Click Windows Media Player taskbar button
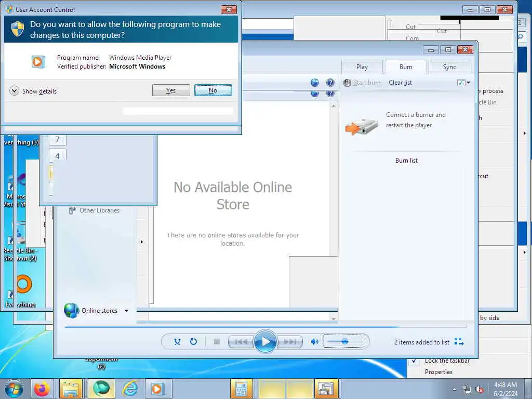This screenshot has height=399, width=532. click(158, 389)
